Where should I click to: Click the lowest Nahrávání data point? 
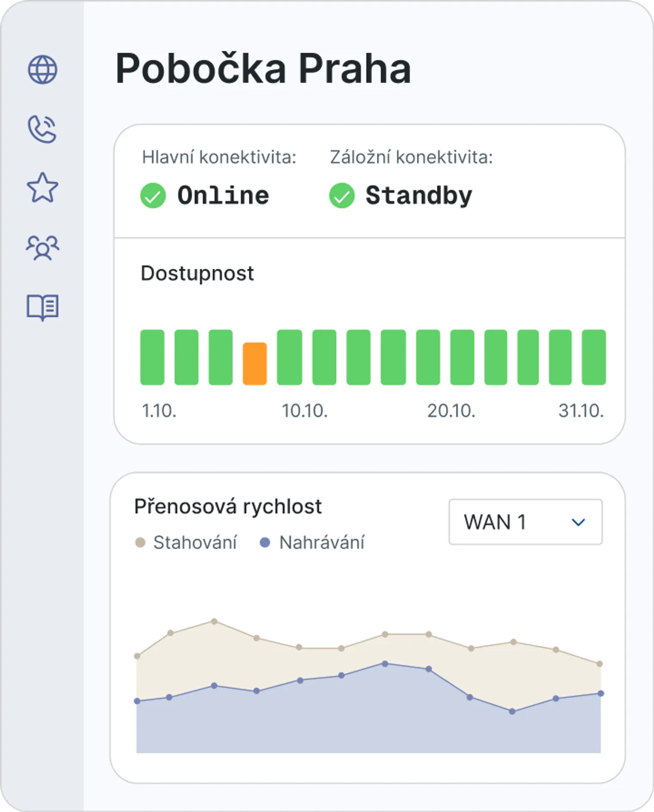tap(512, 711)
